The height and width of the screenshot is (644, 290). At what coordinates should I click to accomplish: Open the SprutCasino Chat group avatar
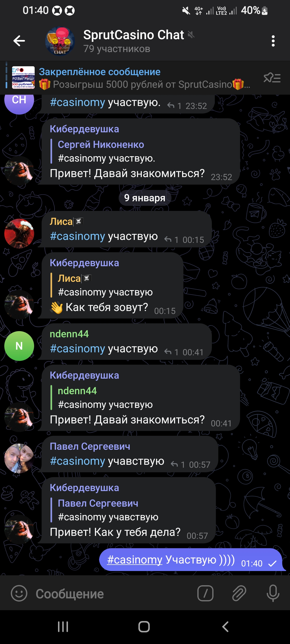tap(60, 41)
